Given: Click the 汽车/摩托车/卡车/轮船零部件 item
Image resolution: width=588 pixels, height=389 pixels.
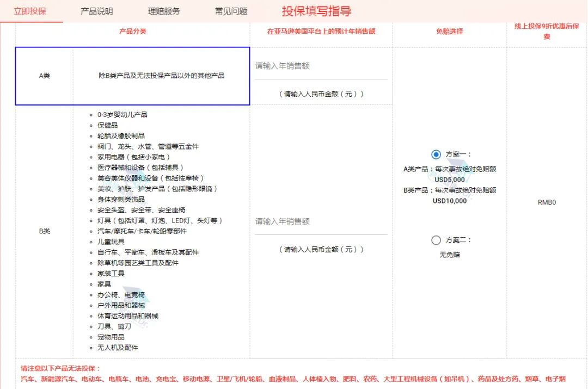Looking at the screenshot, I should [142, 231].
